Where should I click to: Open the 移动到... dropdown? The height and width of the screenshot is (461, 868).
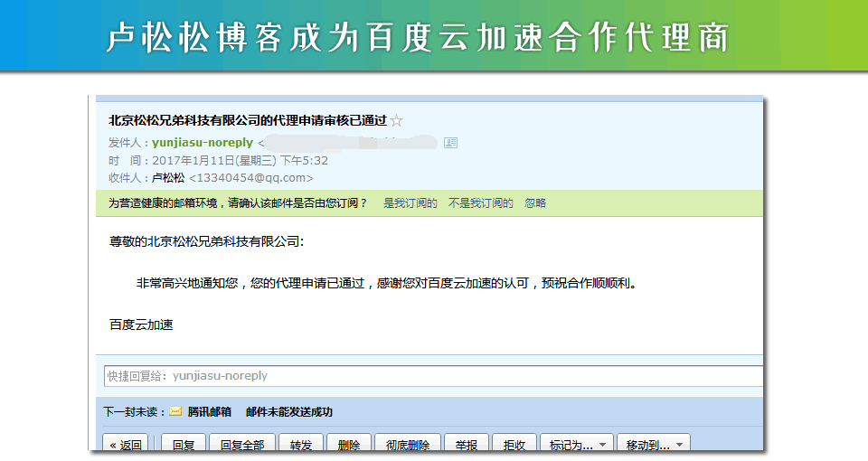[654, 443]
